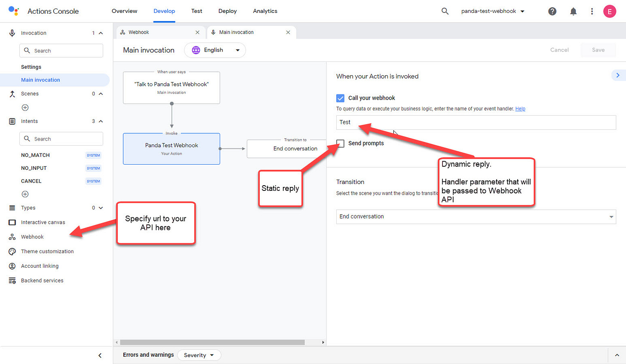Open the notifications bell
The height and width of the screenshot is (364, 626).
(x=573, y=11)
